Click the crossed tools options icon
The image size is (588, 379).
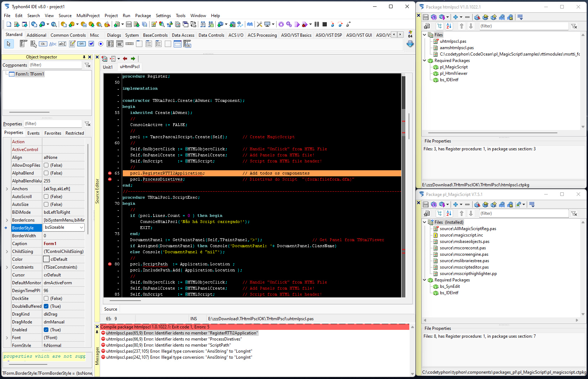pyautogui.click(x=259, y=24)
